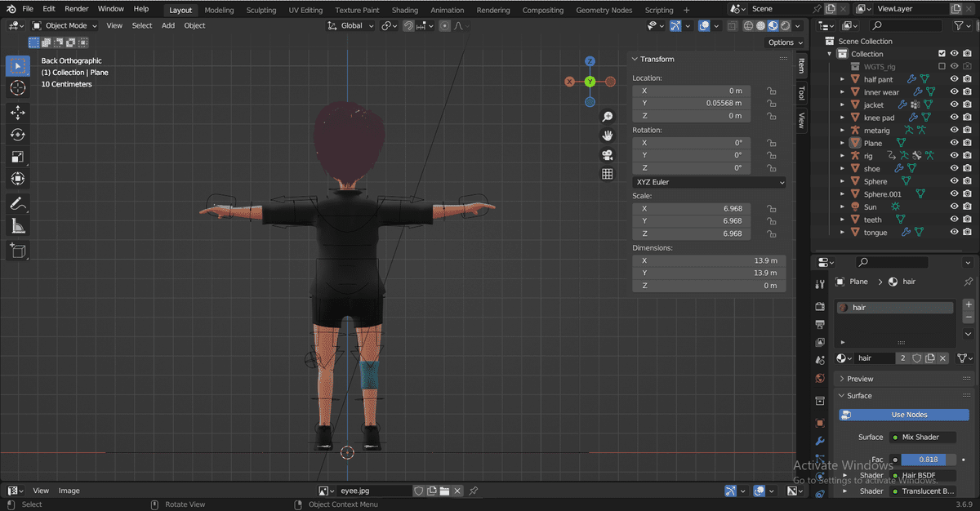The width and height of the screenshot is (980, 511).
Task: Expand the Preview panel
Action: pyautogui.click(x=860, y=379)
